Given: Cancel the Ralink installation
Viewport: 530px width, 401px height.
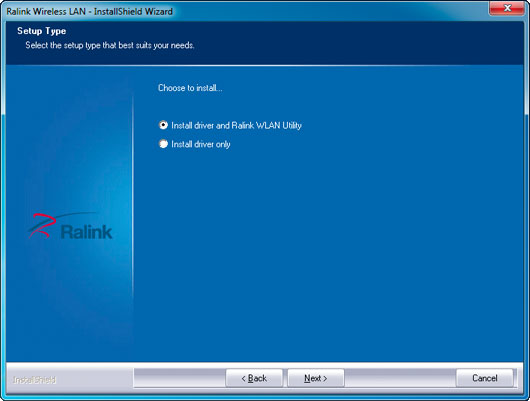Looking at the screenshot, I should 484,378.
